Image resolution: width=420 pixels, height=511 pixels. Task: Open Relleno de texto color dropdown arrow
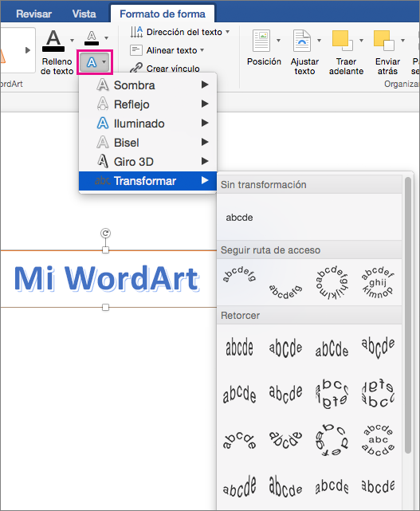[72, 41]
